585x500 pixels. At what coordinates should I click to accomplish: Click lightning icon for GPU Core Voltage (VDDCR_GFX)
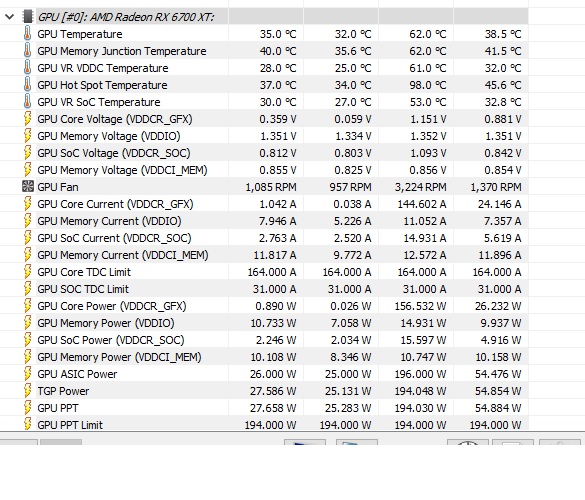[27, 119]
